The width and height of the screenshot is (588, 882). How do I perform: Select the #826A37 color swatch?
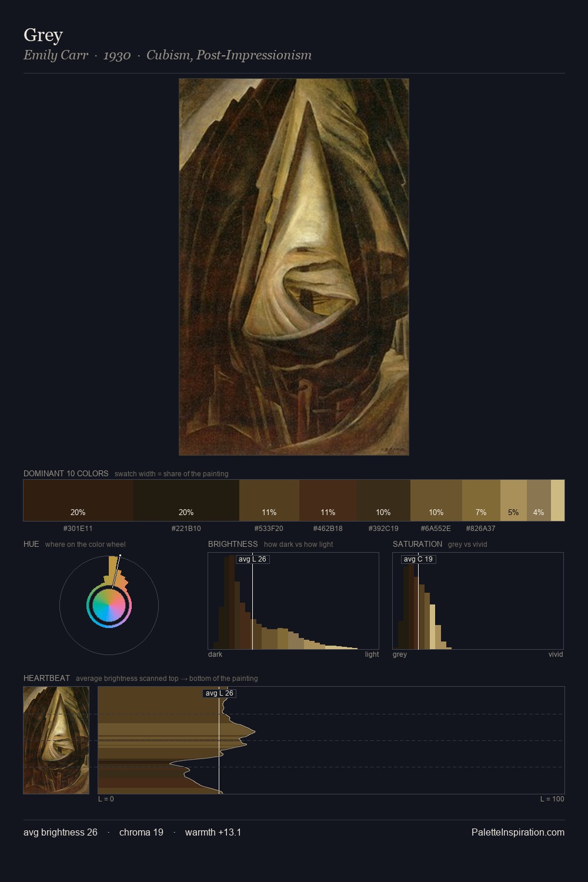[481, 500]
